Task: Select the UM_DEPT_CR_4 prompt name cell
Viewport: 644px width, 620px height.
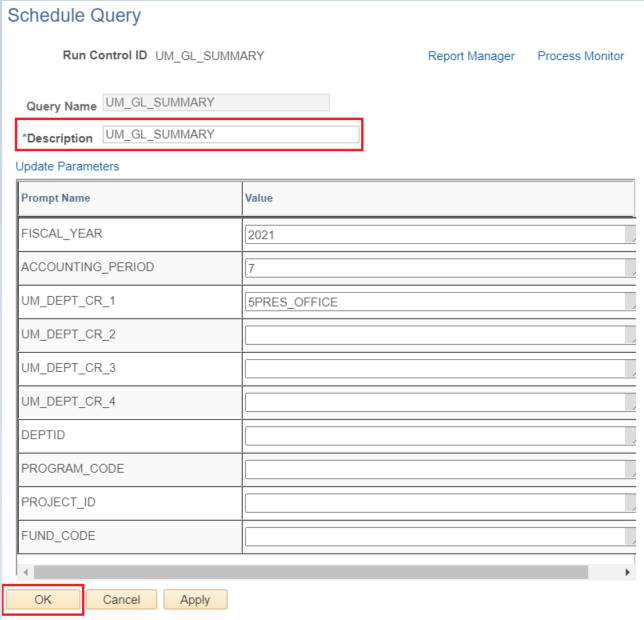Action: pyautogui.click(x=130, y=402)
